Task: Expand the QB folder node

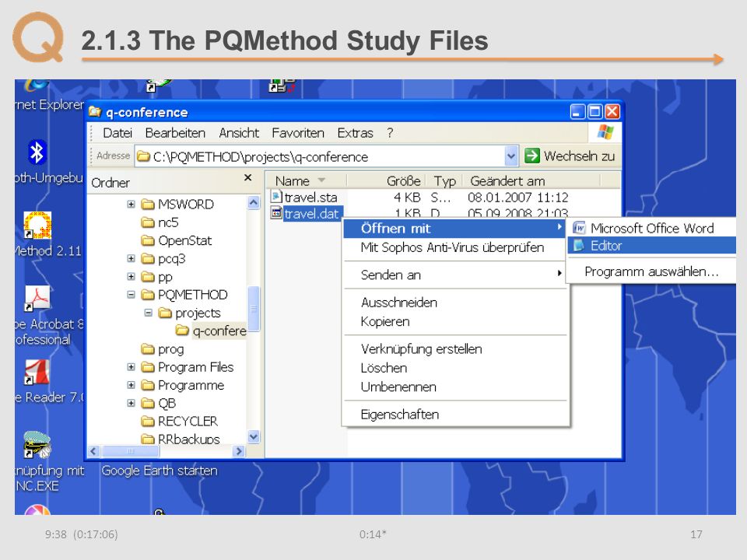Action: click(x=131, y=404)
